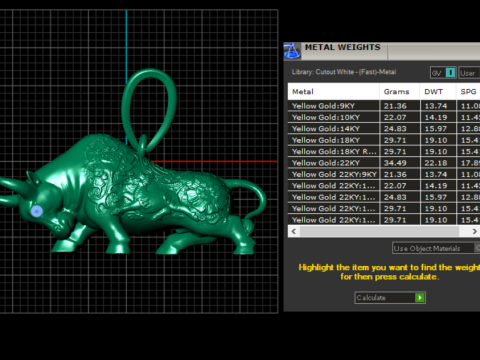Click the horizontal scrollbar thumb
The width and height of the screenshot is (480, 360).
(379, 231)
